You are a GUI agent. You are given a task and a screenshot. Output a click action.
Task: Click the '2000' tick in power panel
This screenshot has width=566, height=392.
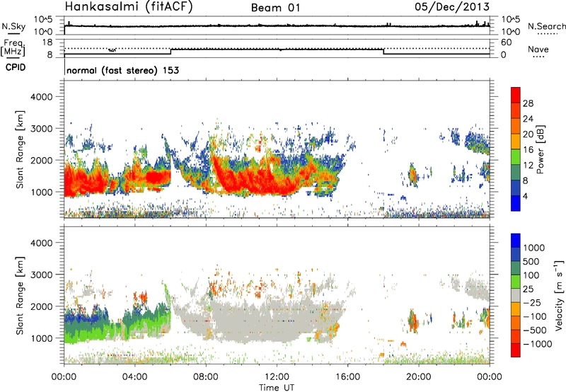point(41,160)
